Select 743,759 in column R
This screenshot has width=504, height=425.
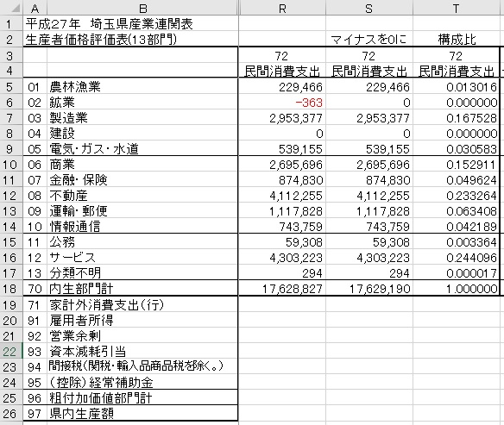(x=282, y=227)
